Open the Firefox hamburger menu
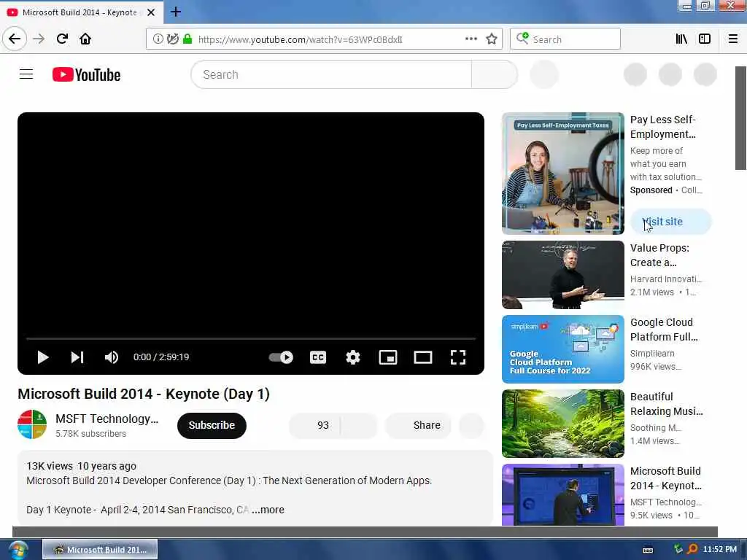The width and height of the screenshot is (747, 560). [x=732, y=39]
